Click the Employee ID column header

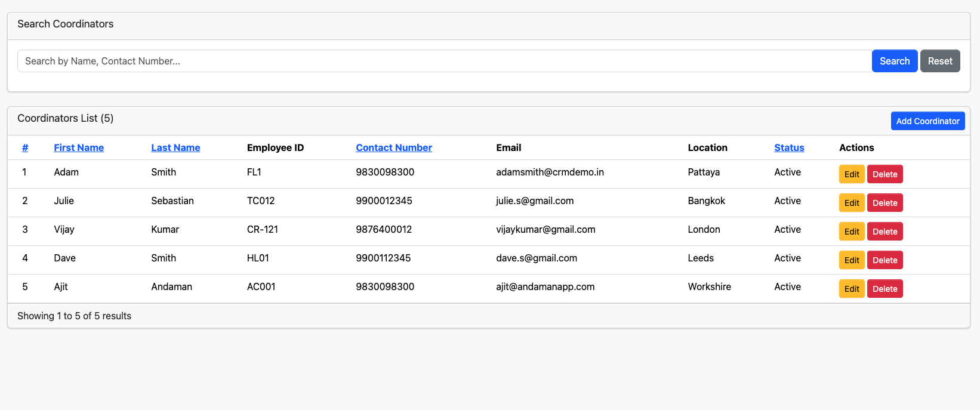[x=275, y=147]
